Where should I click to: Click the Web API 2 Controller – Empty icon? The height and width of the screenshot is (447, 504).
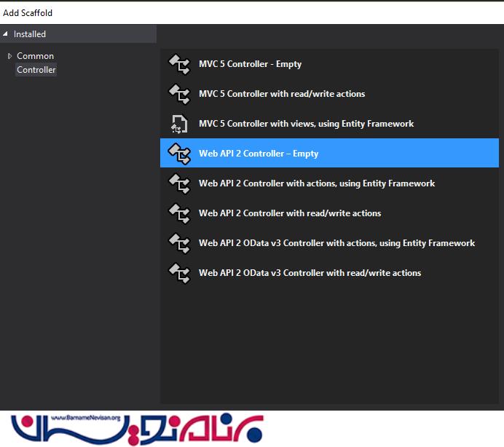tap(178, 154)
